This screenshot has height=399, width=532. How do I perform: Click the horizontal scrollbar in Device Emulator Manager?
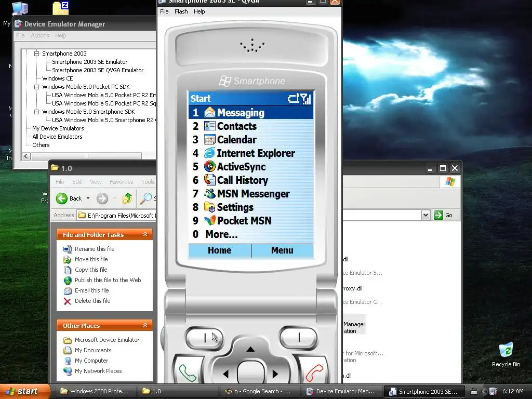coord(86,156)
